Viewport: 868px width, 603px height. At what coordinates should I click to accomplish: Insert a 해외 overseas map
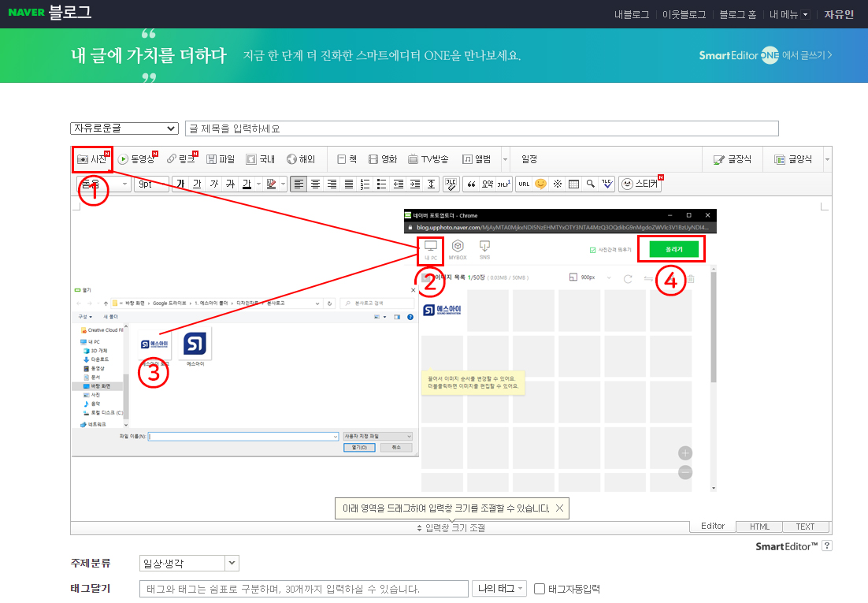click(301, 159)
